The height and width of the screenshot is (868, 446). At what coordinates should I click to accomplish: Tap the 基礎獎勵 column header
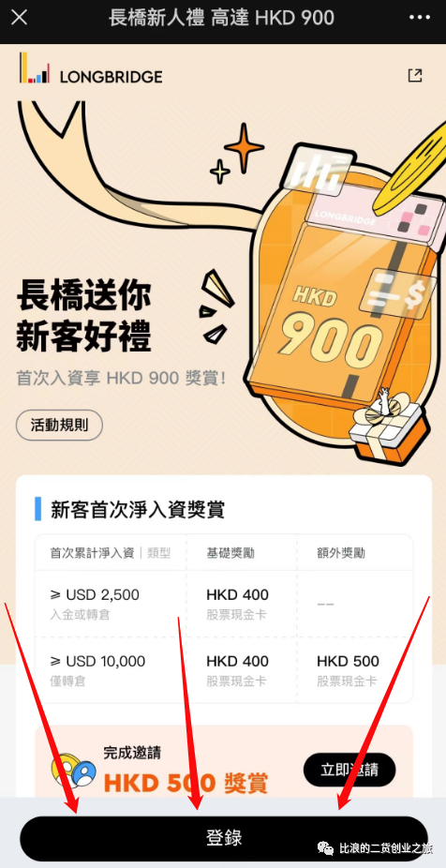click(230, 552)
